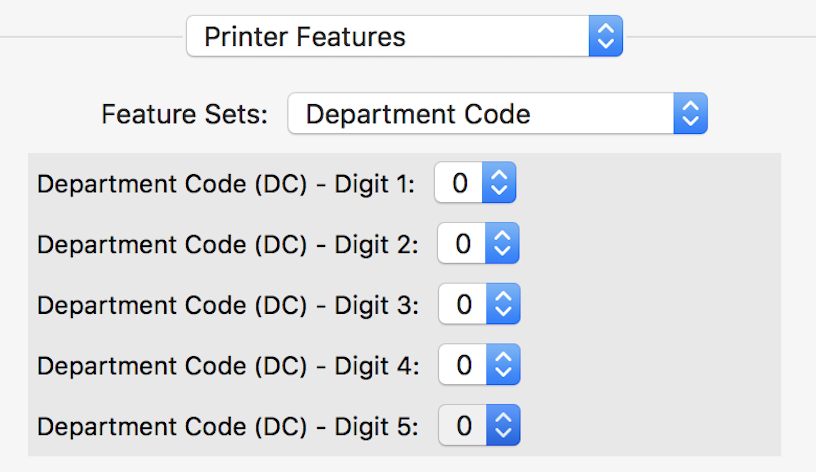Click the Department Code Digit 5 label
This screenshot has height=472, width=816.
227,426
